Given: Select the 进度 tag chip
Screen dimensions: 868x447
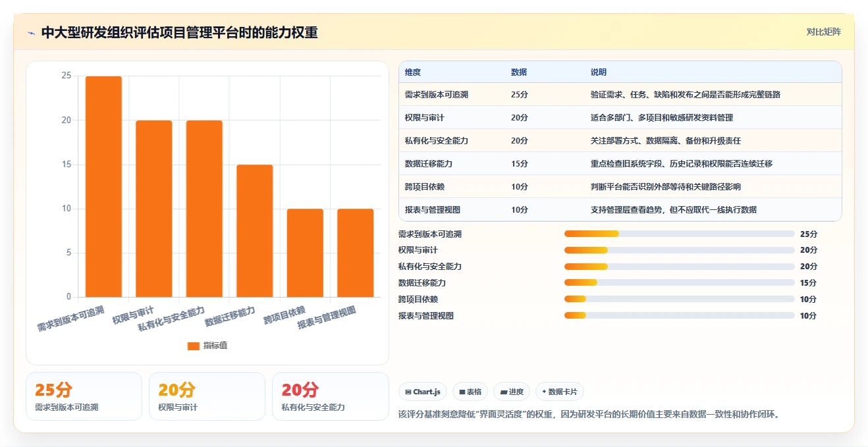Looking at the screenshot, I should 512,392.
